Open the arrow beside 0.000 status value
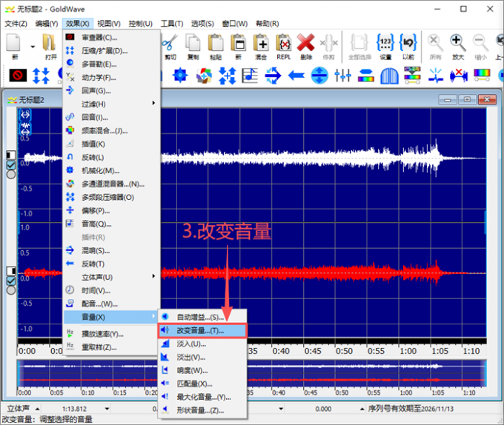 [x=362, y=409]
